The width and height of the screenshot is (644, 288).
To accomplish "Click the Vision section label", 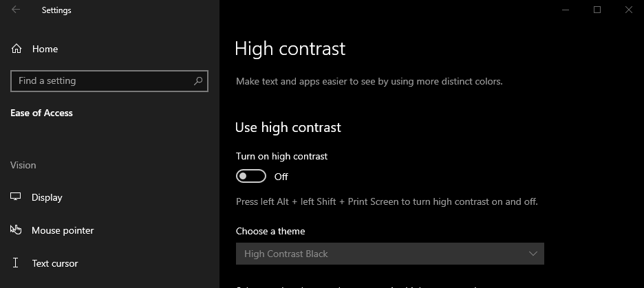I will coord(23,165).
